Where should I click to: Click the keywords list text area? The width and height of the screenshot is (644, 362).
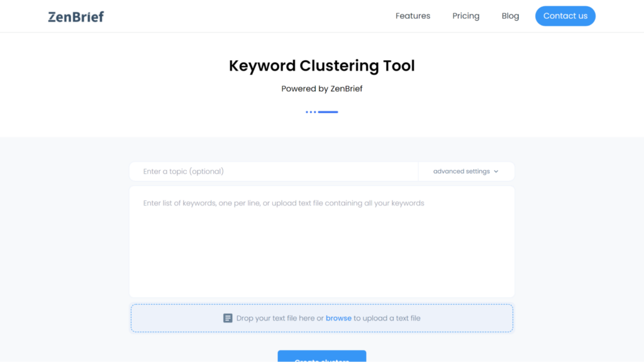322,241
